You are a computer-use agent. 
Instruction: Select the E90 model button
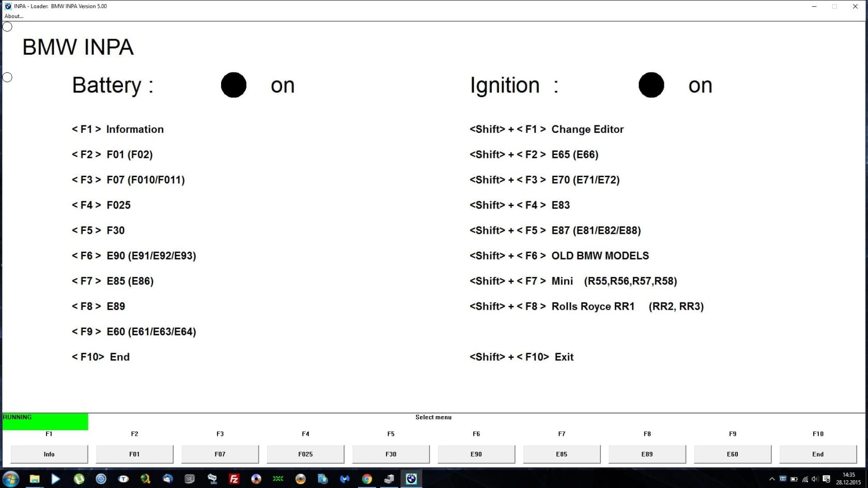click(476, 454)
